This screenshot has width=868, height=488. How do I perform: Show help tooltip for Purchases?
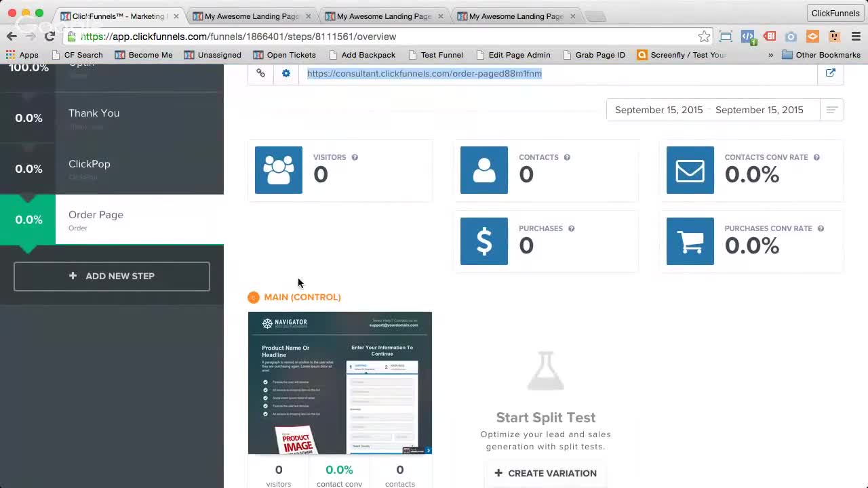tap(571, 228)
